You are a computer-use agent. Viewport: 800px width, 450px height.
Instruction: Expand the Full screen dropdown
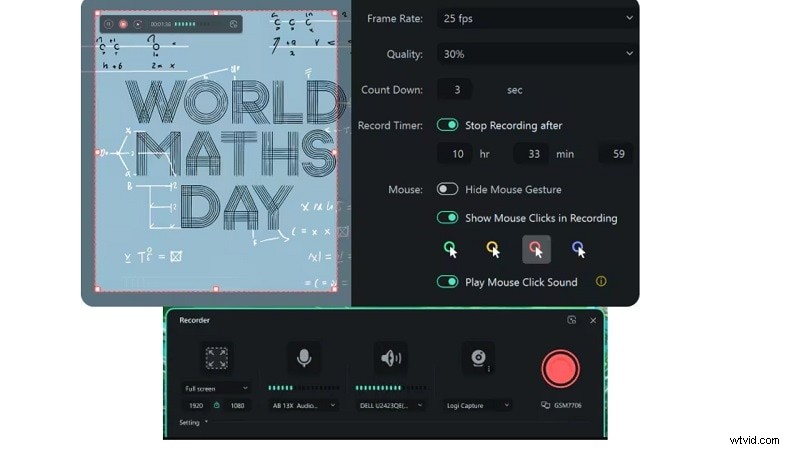click(216, 388)
